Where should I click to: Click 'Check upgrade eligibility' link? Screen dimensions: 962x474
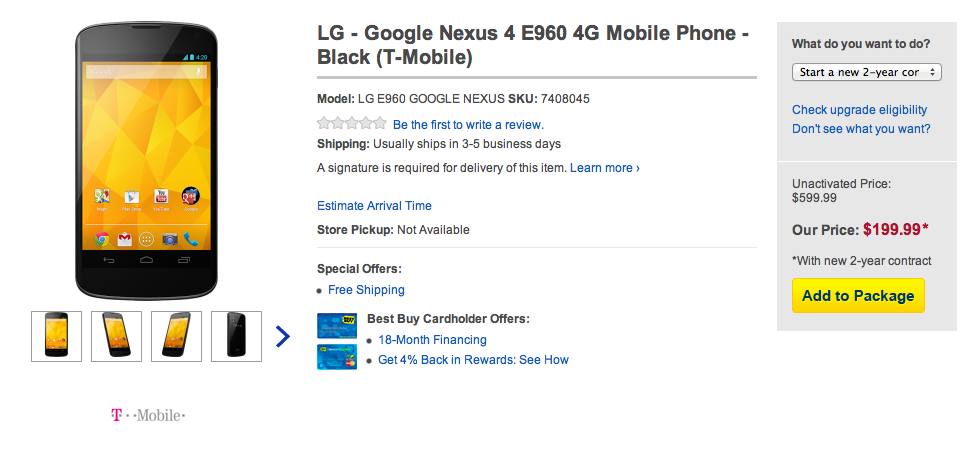859,110
